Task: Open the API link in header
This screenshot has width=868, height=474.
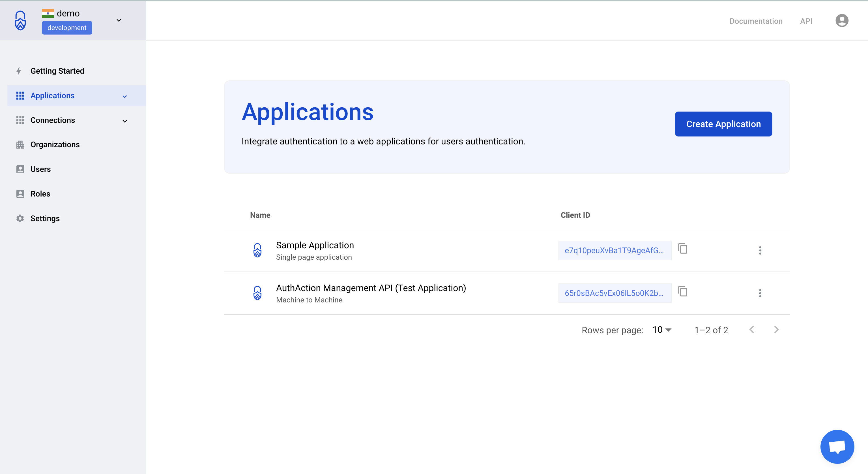Action: tap(806, 21)
